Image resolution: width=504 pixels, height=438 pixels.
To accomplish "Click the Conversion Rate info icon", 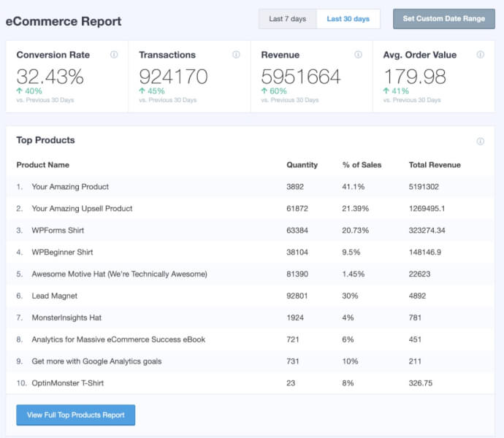I will pyautogui.click(x=114, y=55).
